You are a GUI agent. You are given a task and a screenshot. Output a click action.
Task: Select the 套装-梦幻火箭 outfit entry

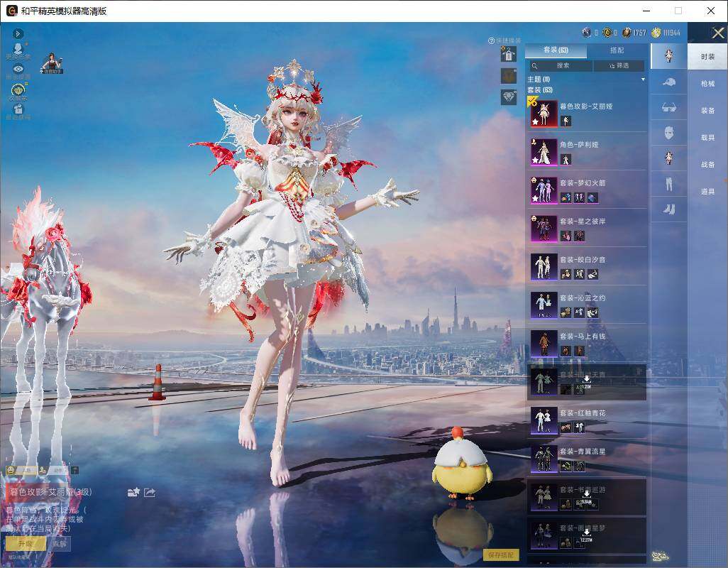[587, 190]
